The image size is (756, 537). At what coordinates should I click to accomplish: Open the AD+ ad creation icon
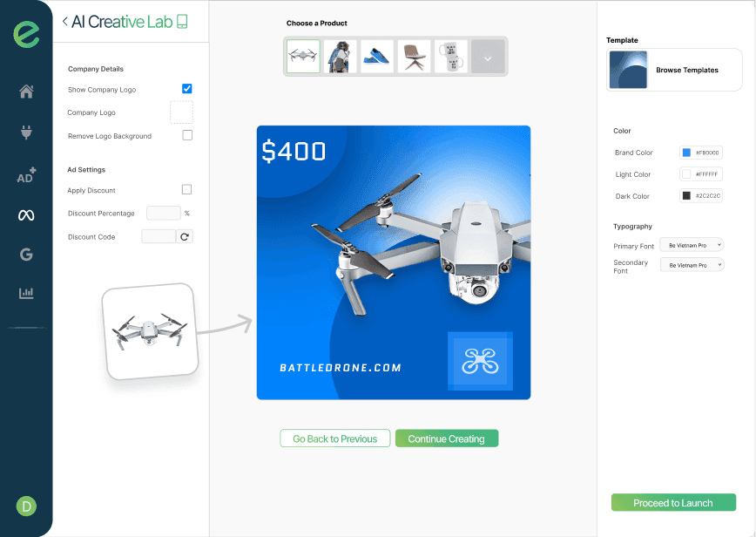26,175
